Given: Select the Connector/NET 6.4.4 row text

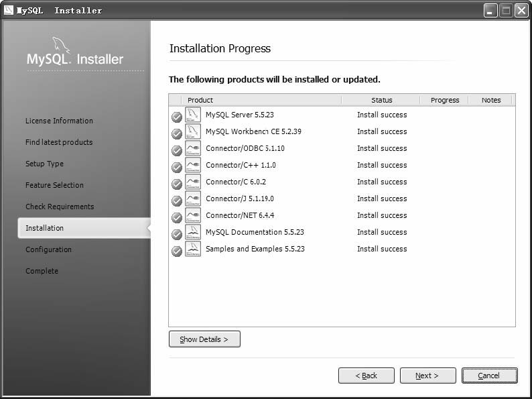Looking at the screenshot, I should click(240, 215).
